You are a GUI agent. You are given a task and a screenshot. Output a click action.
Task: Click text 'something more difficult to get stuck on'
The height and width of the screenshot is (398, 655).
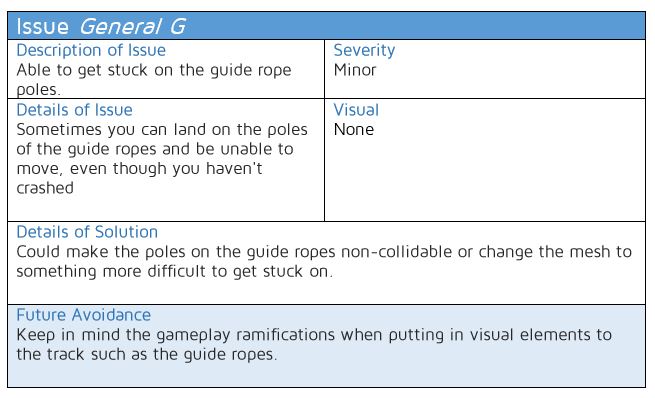(x=173, y=272)
